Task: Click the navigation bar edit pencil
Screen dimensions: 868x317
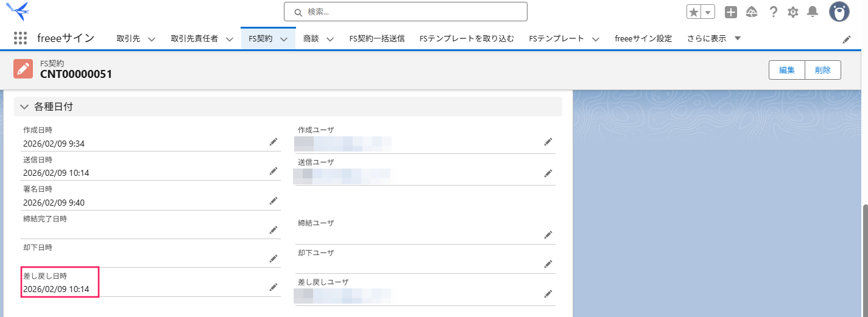Action: coord(847,39)
